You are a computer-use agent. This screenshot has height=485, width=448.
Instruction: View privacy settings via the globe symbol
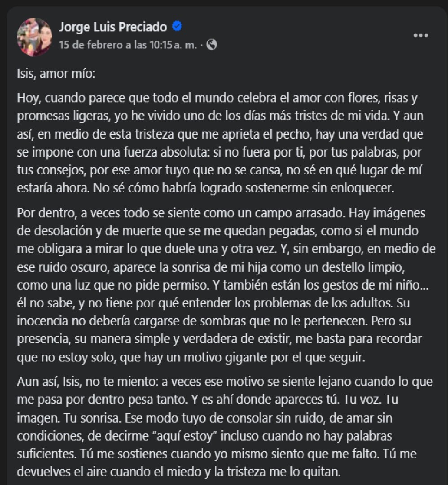click(211, 45)
